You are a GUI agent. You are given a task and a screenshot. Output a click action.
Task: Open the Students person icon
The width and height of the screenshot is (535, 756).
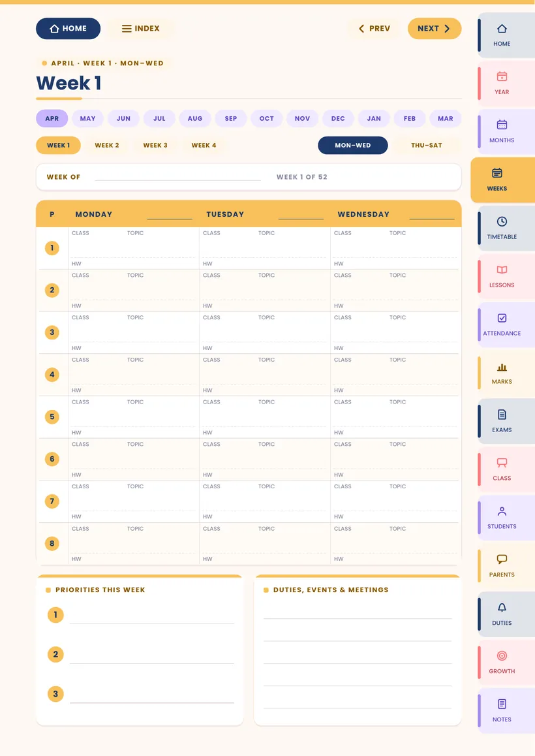(502, 511)
